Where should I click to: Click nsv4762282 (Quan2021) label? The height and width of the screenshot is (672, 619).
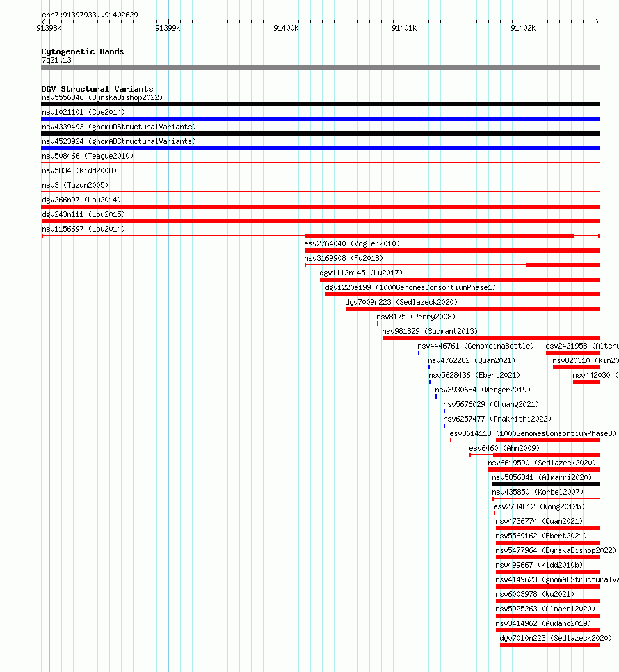[472, 360]
